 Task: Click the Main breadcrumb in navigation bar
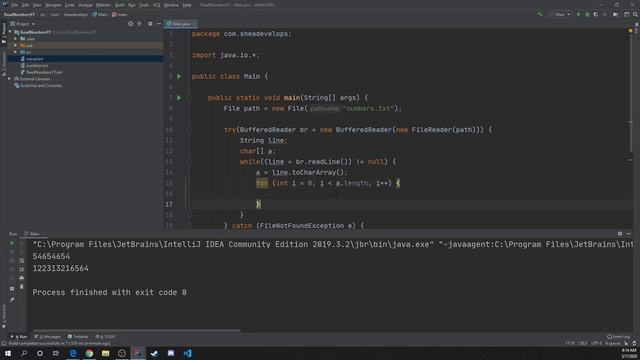[100, 14]
